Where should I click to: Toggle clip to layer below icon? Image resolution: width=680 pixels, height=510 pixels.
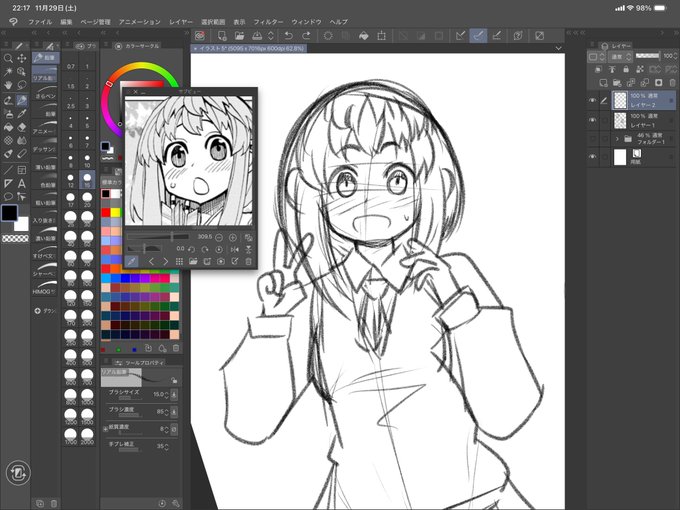[x=598, y=69]
